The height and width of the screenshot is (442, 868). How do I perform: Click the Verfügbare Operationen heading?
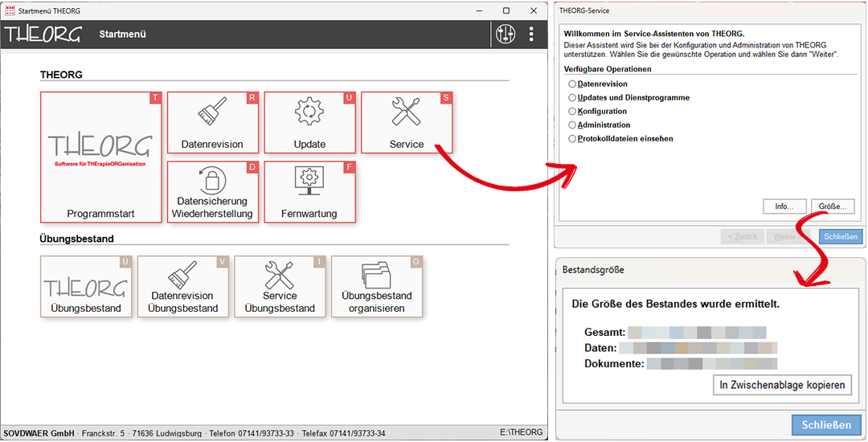[608, 69]
